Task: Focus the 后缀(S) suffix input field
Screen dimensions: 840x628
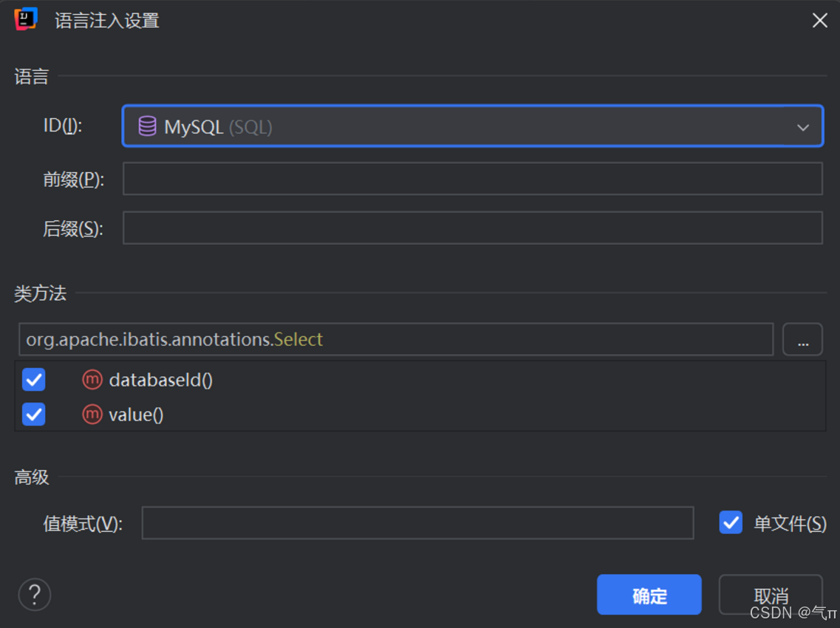Action: [x=473, y=228]
